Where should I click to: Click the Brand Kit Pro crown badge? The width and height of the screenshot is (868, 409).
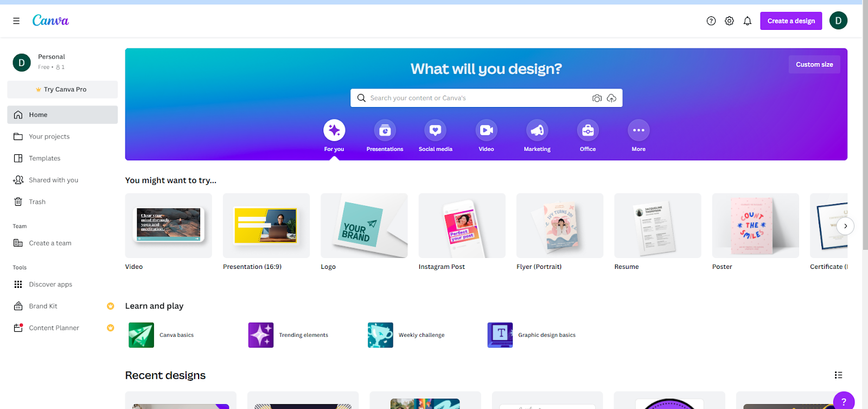point(111,306)
